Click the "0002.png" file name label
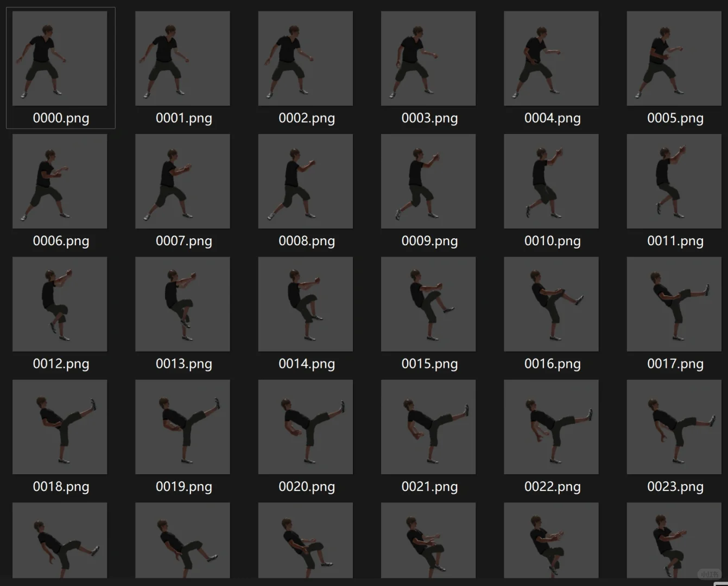The image size is (728, 586). [307, 118]
